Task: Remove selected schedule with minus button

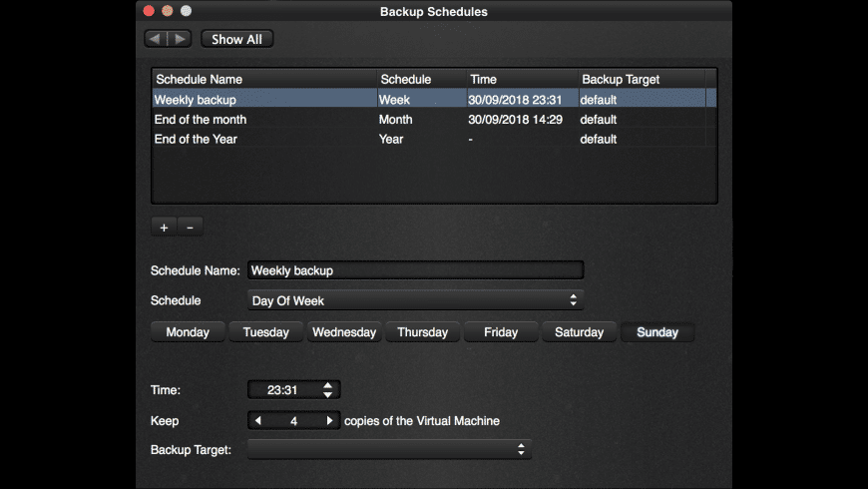Action: [x=190, y=228]
